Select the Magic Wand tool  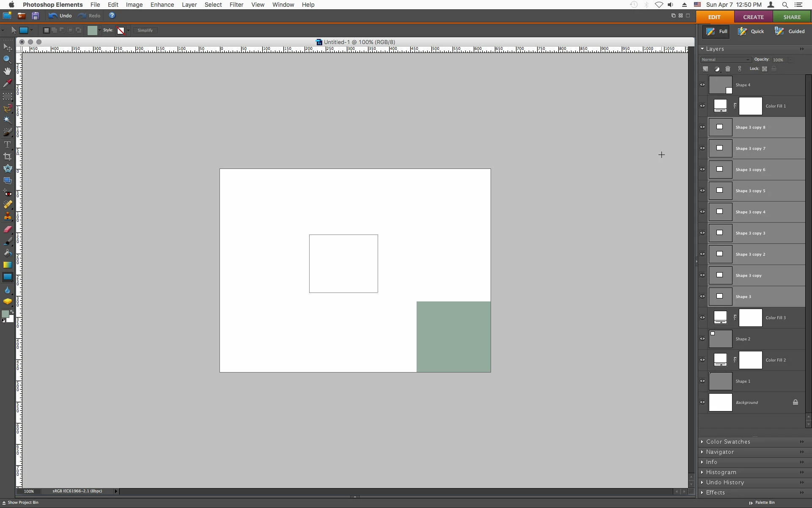pyautogui.click(x=7, y=120)
